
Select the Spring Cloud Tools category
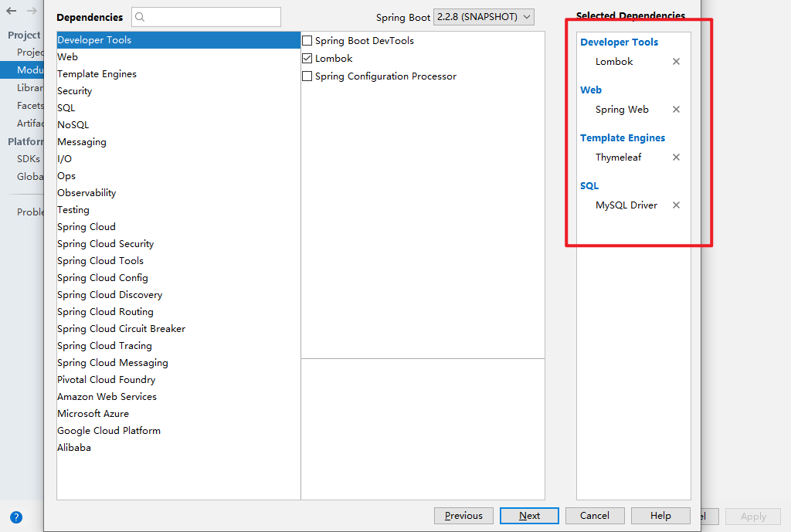[x=178, y=261]
